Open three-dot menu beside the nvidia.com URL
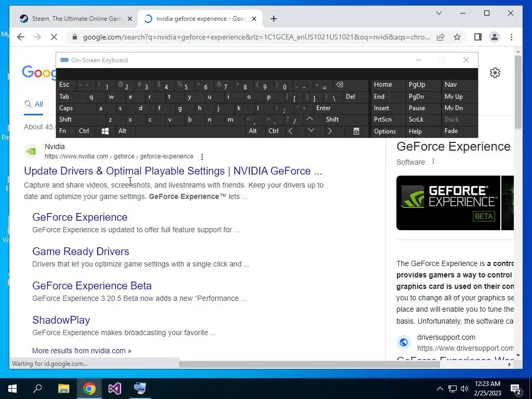532x399 pixels. pyautogui.click(x=202, y=157)
